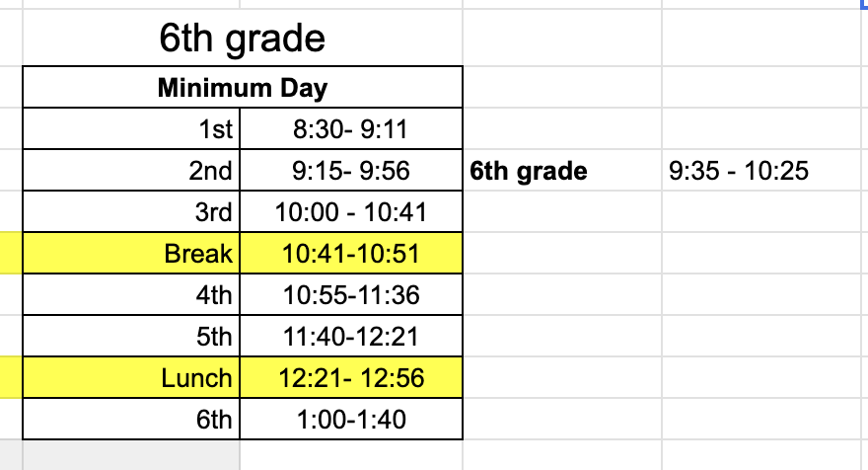Select the "Minimum Day" header cell
The image size is (868, 470).
coord(242,88)
